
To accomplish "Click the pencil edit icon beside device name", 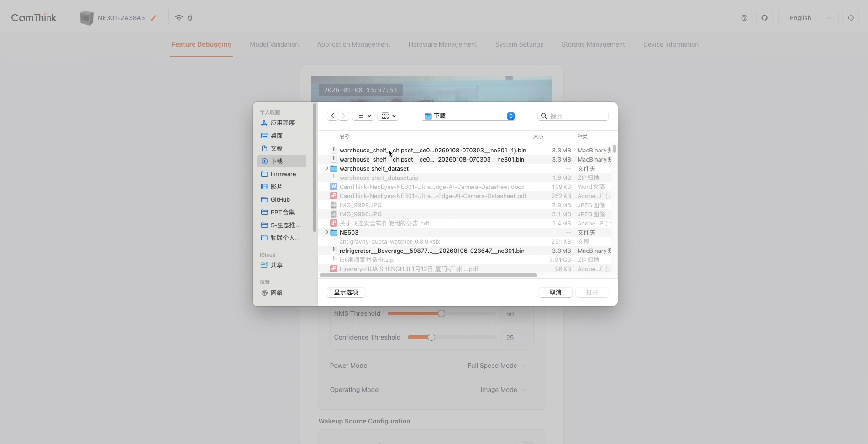I will tap(154, 18).
